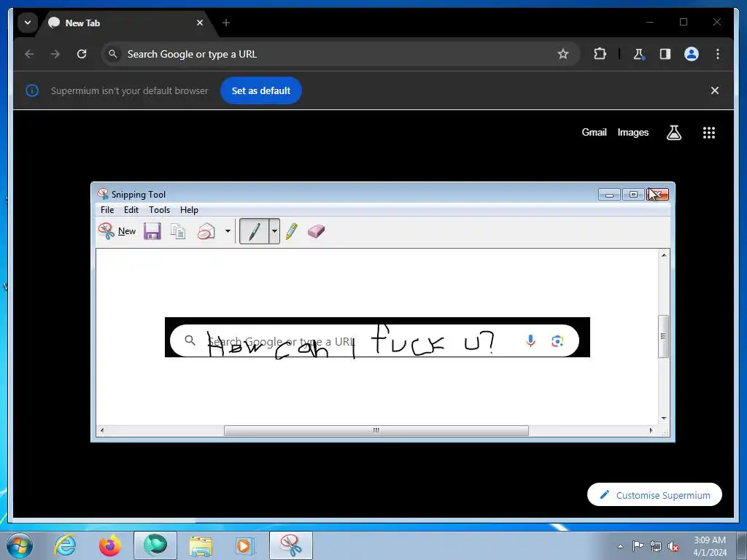Select the Eraser tool
Image resolution: width=747 pixels, height=560 pixels.
click(316, 231)
